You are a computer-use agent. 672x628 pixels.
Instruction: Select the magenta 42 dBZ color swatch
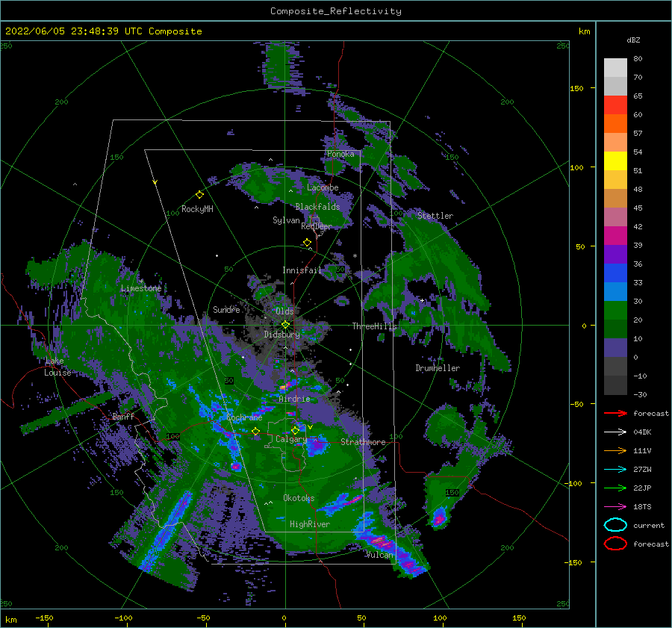[615, 235]
